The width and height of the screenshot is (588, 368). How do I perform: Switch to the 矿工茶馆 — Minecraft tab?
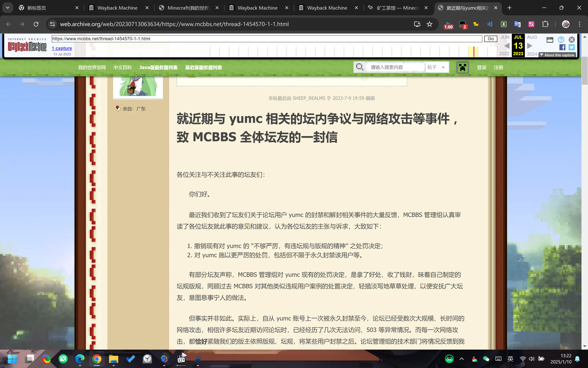[x=398, y=8]
